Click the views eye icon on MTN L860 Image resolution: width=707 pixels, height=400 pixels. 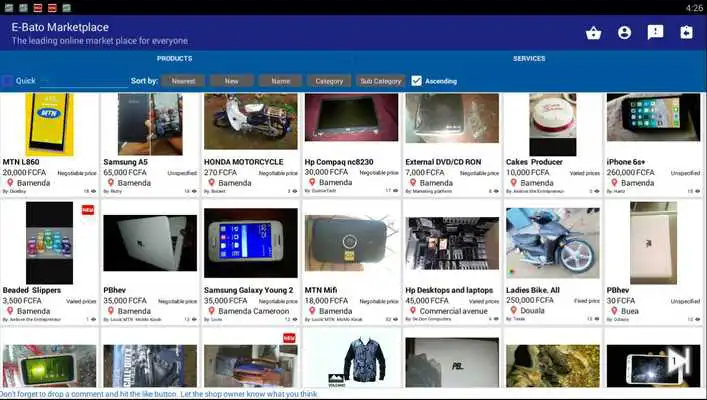pyautogui.click(x=93, y=191)
